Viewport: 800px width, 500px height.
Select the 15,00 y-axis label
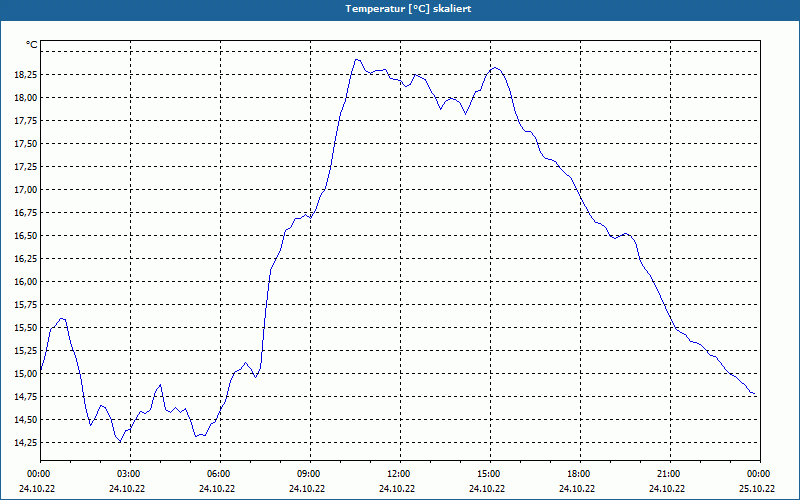(x=26, y=373)
